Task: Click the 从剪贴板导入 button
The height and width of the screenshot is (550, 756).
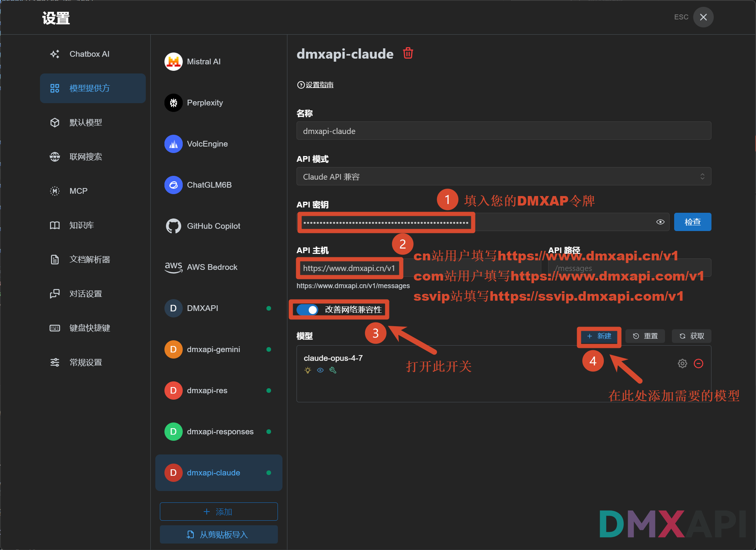Action: 219,534
